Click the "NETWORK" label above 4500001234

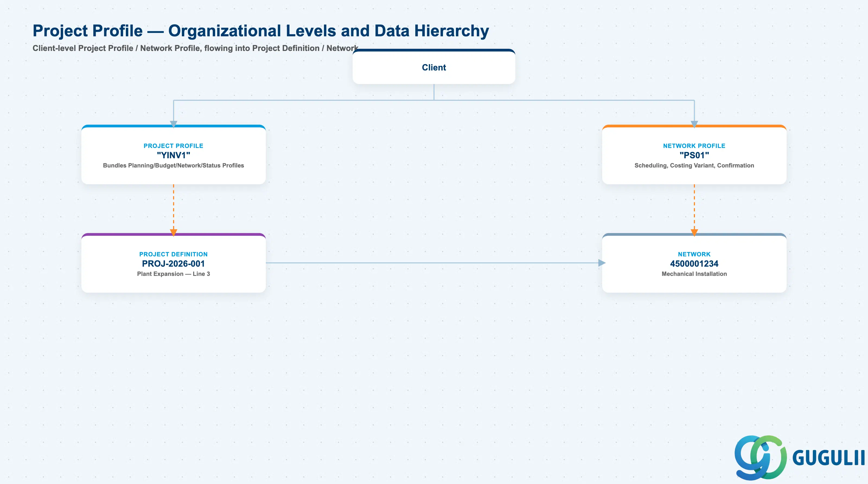pos(694,254)
